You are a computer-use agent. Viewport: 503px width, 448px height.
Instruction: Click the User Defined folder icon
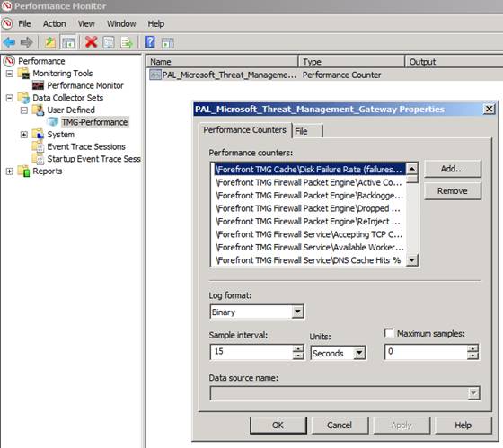38,110
